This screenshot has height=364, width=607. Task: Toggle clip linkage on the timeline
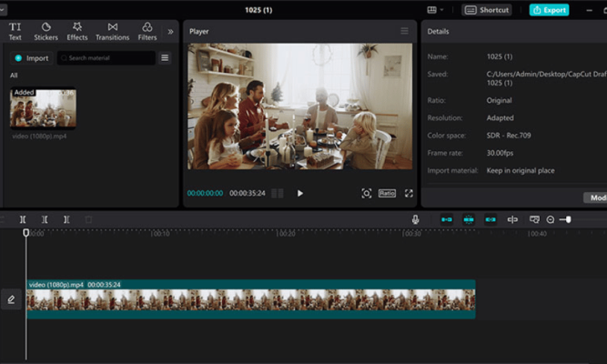point(491,219)
